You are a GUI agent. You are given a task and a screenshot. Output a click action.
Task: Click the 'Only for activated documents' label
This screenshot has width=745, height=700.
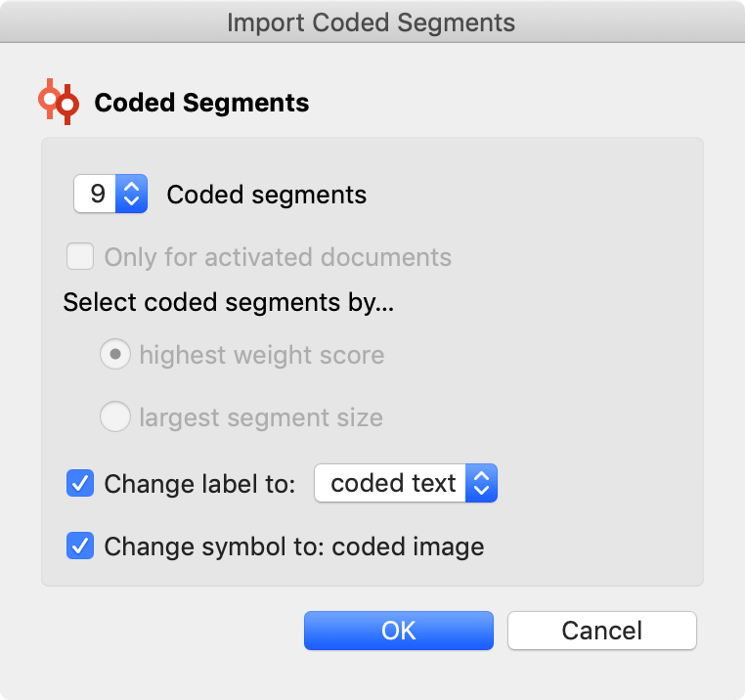pos(278,258)
